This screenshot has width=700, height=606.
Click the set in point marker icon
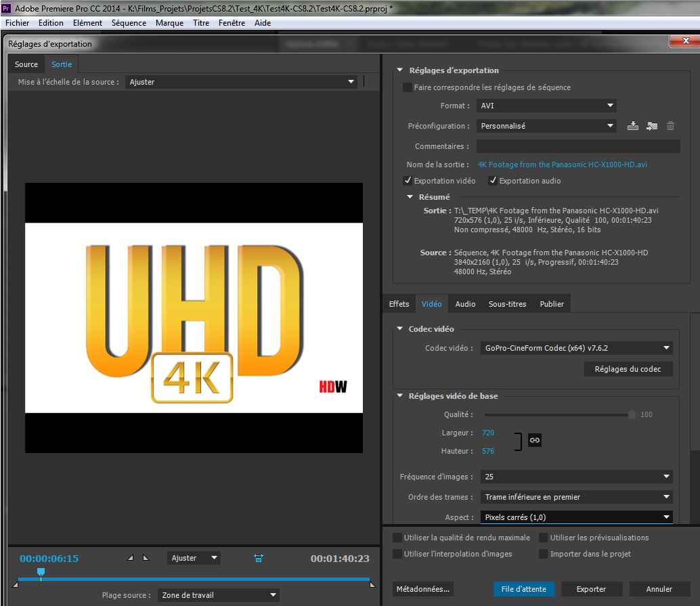pos(131,558)
